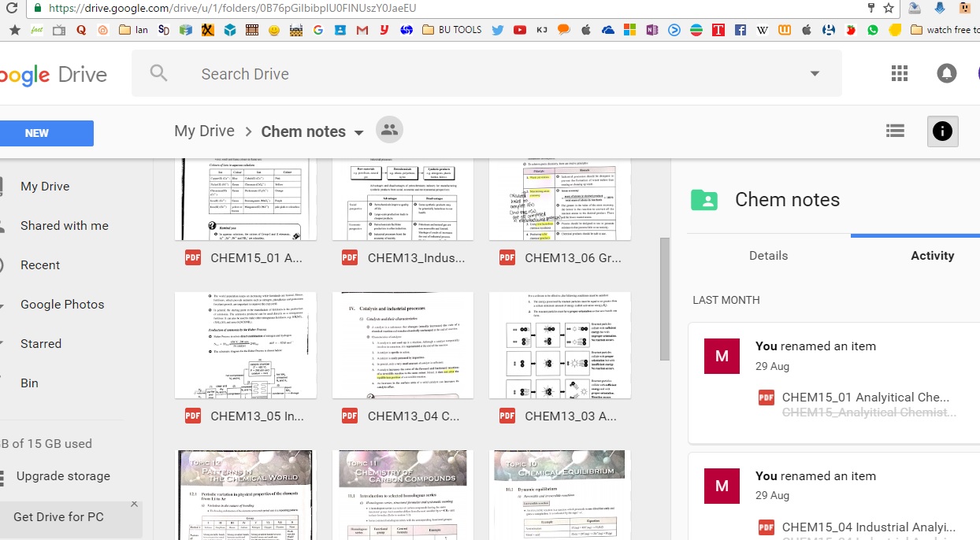Click the file list vertical scrollbar
This screenshot has height=540, width=980.
(664, 299)
